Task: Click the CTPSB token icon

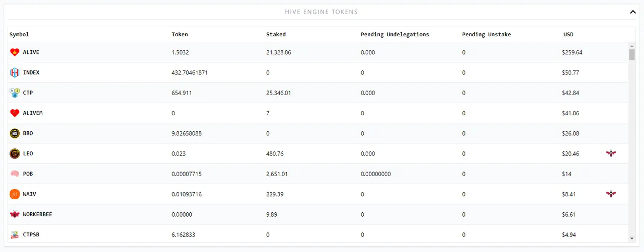Action: (15, 235)
